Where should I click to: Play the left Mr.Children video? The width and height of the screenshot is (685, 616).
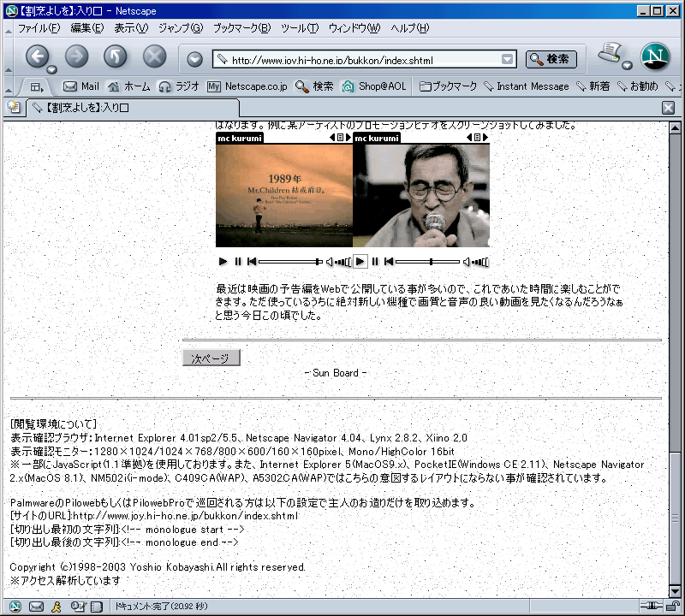coord(223,262)
